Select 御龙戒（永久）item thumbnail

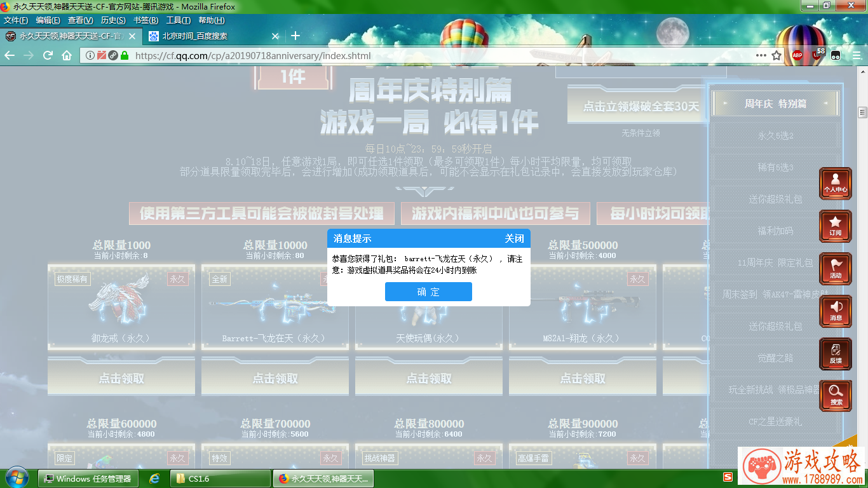point(121,308)
